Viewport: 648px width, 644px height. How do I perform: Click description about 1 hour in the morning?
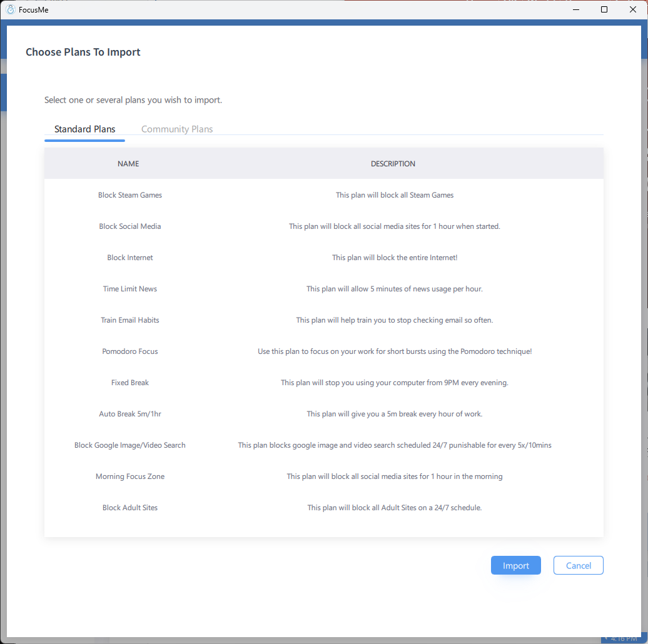[394, 476]
